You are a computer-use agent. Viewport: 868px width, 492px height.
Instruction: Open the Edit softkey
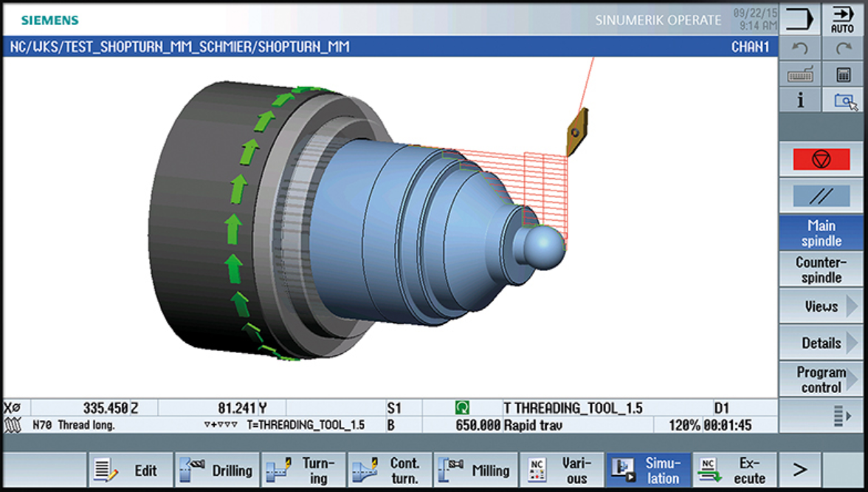click(130, 471)
